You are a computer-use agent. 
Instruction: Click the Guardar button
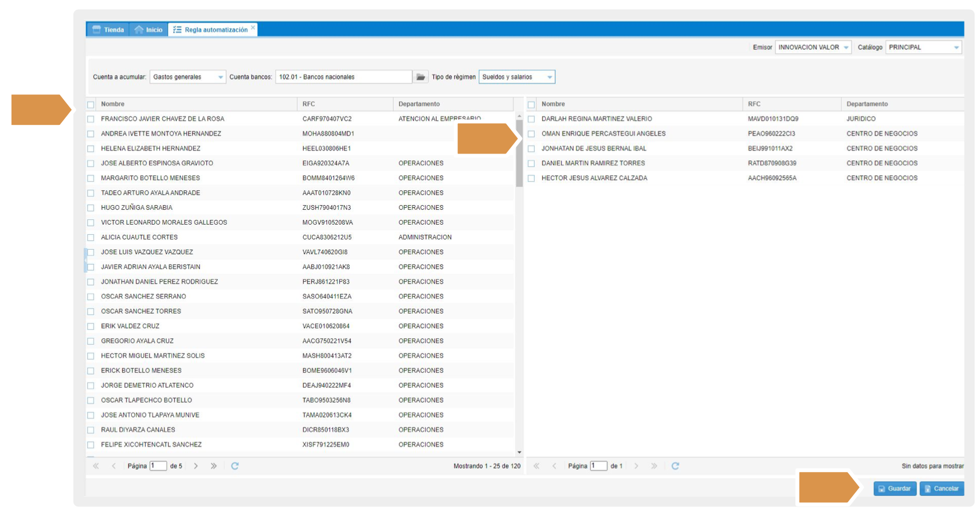[x=894, y=489]
